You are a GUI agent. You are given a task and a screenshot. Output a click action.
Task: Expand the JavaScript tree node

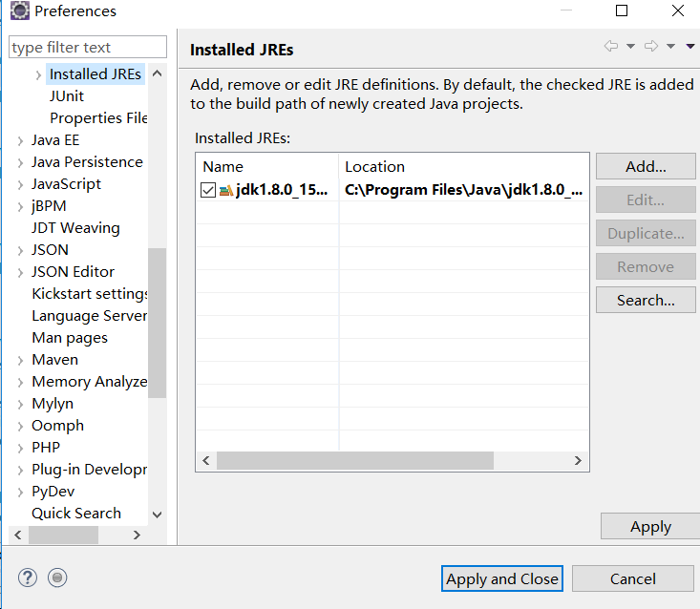20,185
